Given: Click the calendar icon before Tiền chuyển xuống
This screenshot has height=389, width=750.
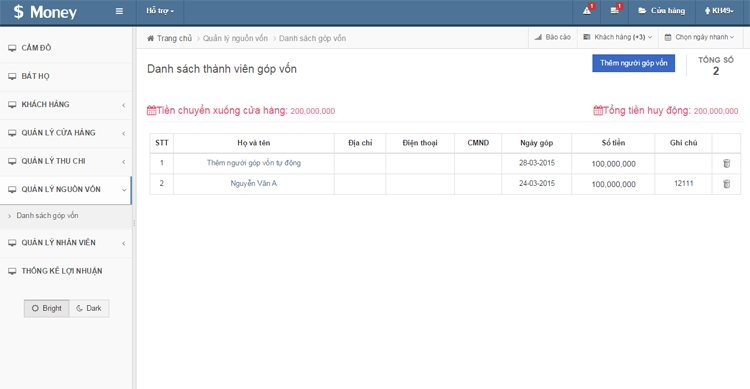Looking at the screenshot, I should click(151, 111).
